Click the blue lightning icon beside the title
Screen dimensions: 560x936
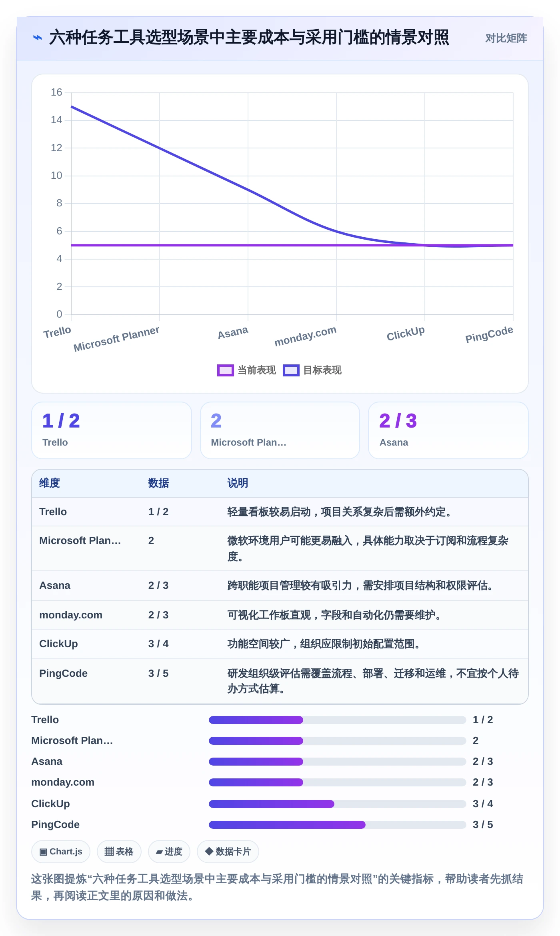click(x=37, y=38)
